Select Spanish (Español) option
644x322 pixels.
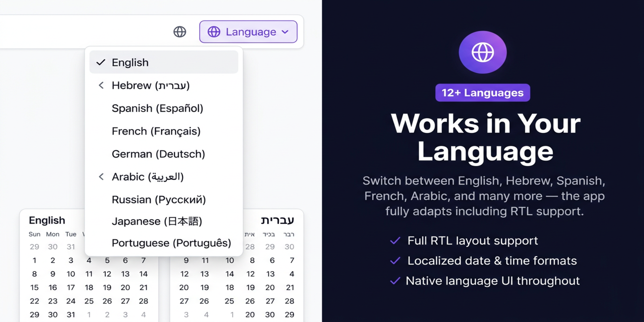pyautogui.click(x=164, y=108)
